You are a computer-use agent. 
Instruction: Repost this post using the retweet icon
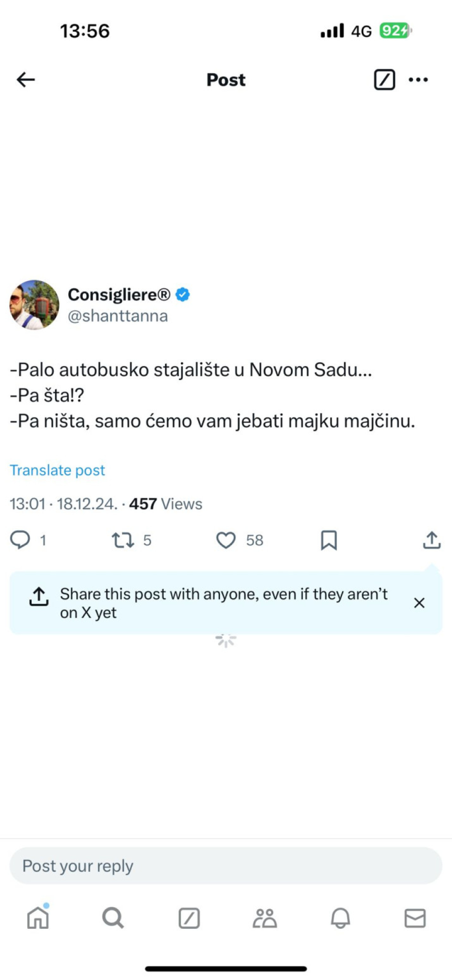click(x=123, y=540)
